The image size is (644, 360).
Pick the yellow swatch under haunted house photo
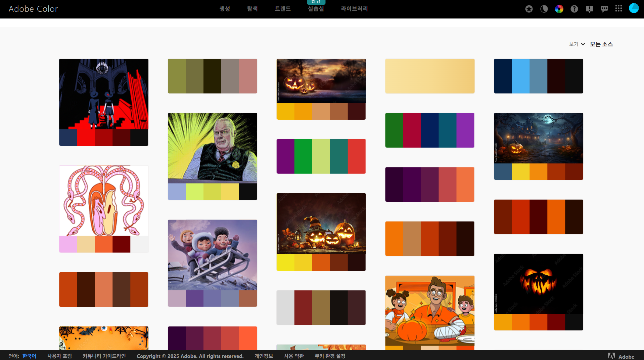coord(521,172)
